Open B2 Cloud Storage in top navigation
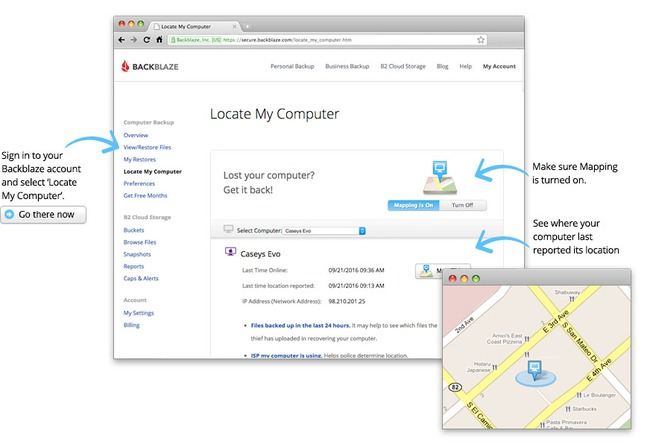This screenshot has height=445, width=650. [403, 66]
